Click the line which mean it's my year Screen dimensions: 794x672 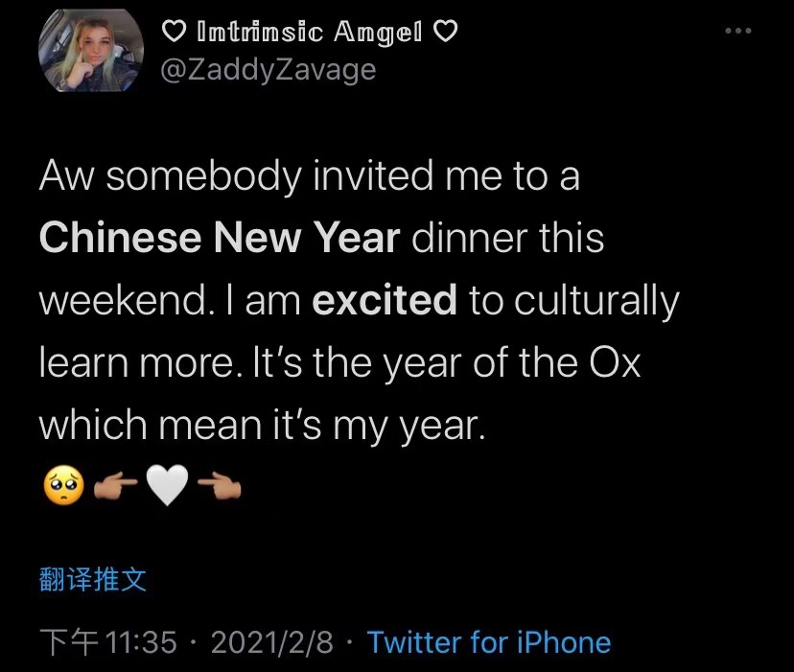[x=264, y=426]
